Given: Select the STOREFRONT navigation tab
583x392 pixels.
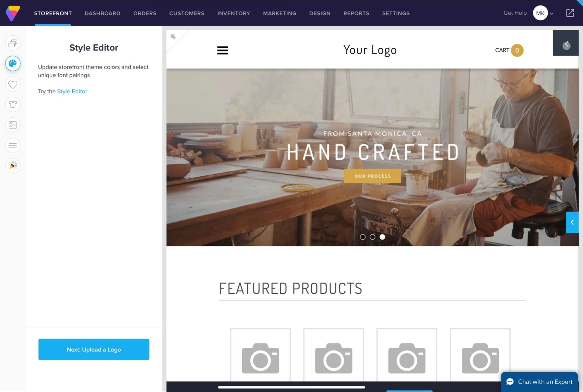Looking at the screenshot, I should [53, 13].
